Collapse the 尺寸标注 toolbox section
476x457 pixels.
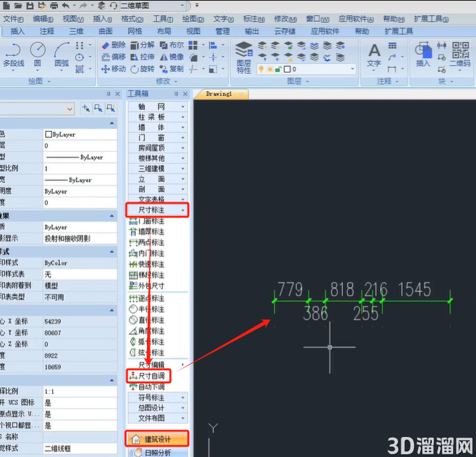tap(158, 210)
